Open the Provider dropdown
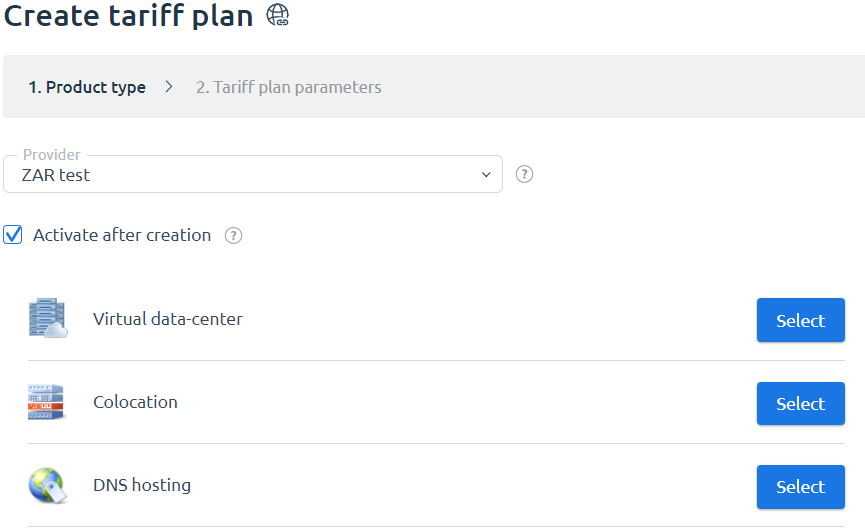The height and width of the screenshot is (529, 865). point(253,174)
